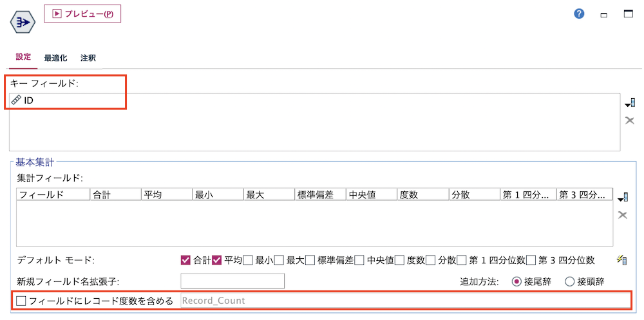Image resolution: width=644 pixels, height=320 pixels.
Task: Click inside the empty aggregate fields list
Action: (x=315, y=223)
